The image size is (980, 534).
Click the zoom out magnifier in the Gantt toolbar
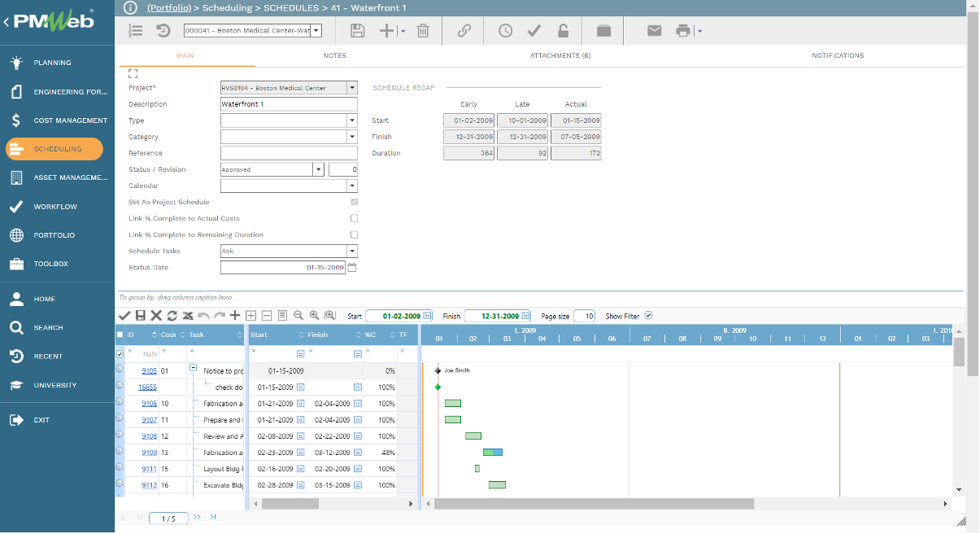298,316
